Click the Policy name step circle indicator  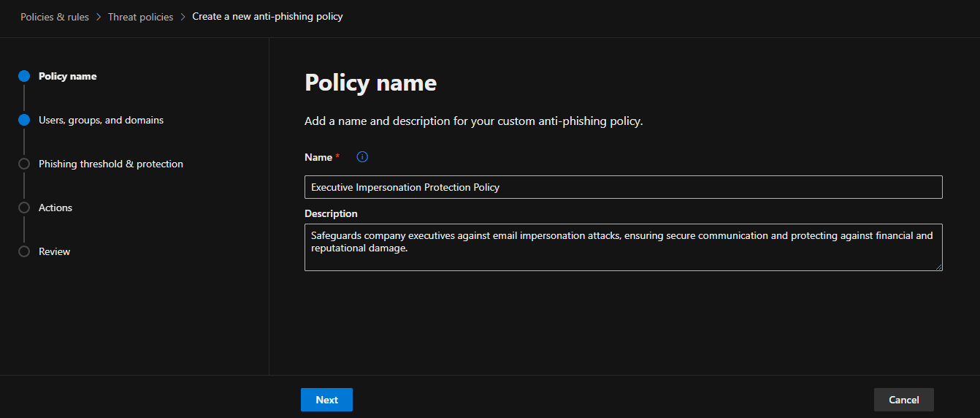click(24, 76)
